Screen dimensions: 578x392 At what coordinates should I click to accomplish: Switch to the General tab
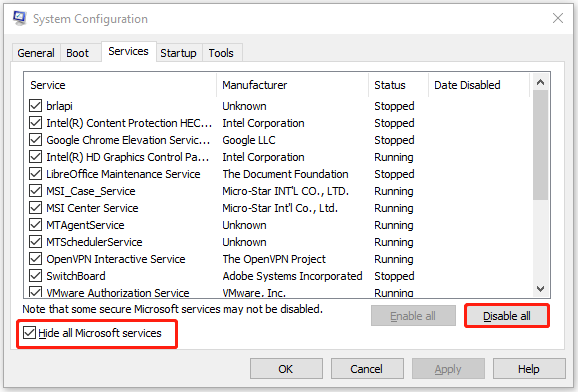36,53
